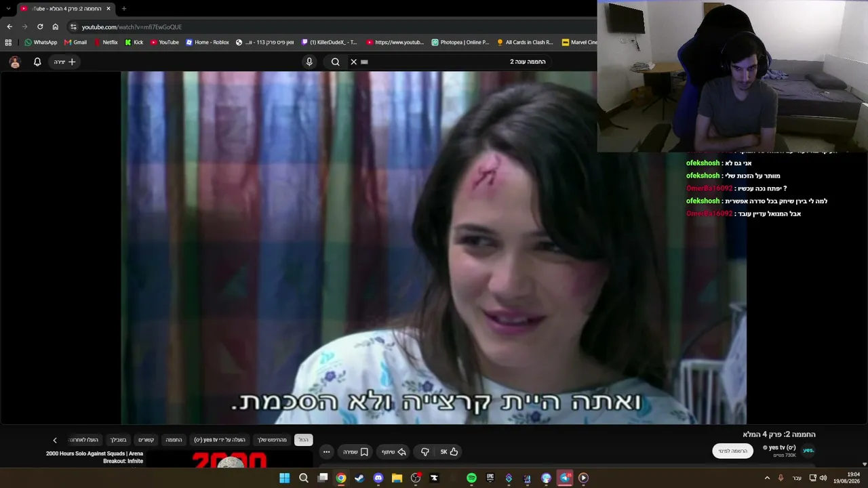Select the 'קשורים' filter chip
Image resolution: width=868 pixels, height=488 pixels.
tap(146, 440)
